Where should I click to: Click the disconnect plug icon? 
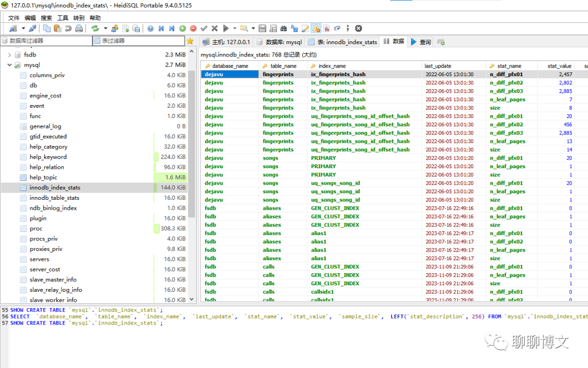click(33, 28)
